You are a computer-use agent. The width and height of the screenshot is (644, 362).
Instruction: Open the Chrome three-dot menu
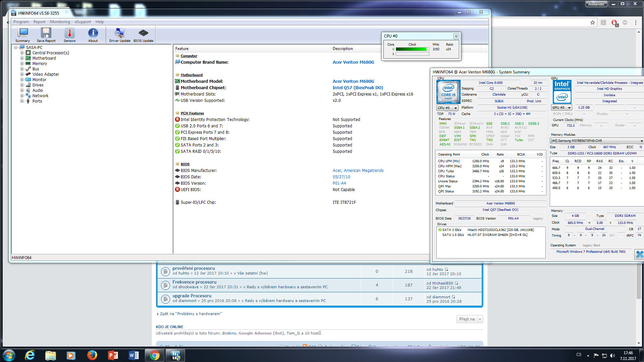tap(636, 22)
